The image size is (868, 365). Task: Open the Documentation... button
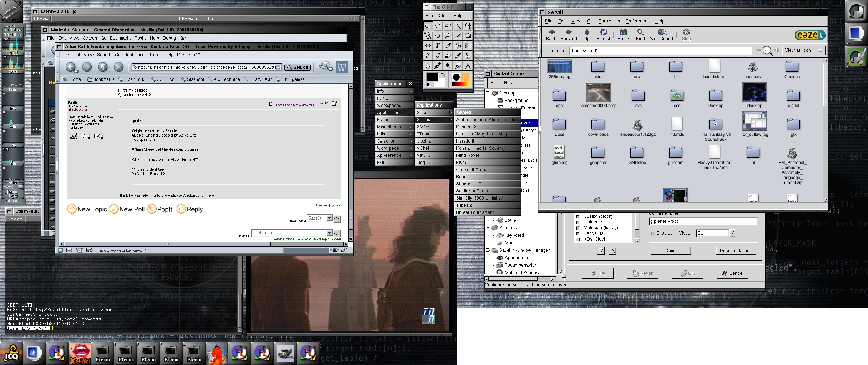point(736,251)
